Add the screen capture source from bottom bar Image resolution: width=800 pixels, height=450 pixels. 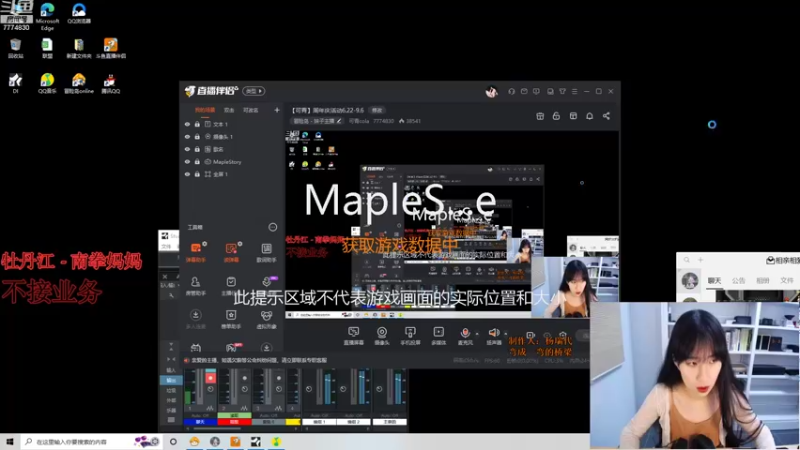click(354, 336)
